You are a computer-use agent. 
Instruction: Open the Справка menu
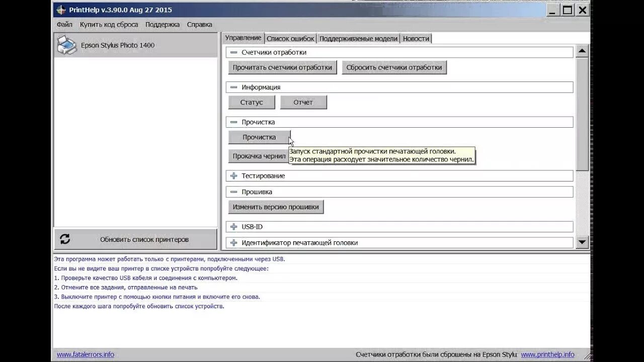tap(200, 25)
